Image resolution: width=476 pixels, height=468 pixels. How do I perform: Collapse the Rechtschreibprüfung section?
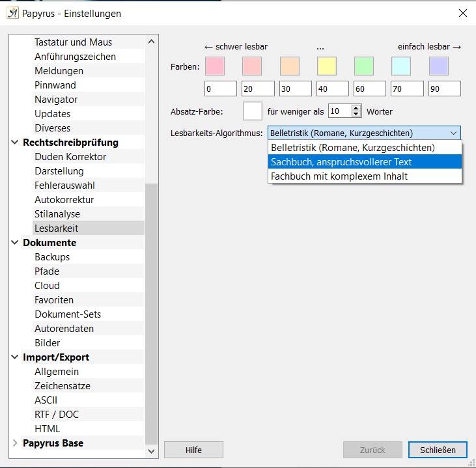pyautogui.click(x=14, y=143)
